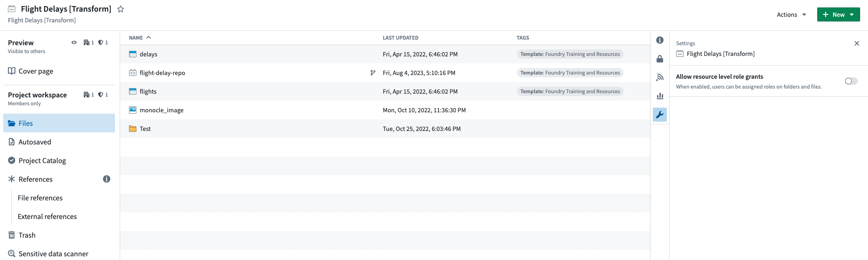Click the LAST UPDATED column header
868x260 pixels.
400,38
